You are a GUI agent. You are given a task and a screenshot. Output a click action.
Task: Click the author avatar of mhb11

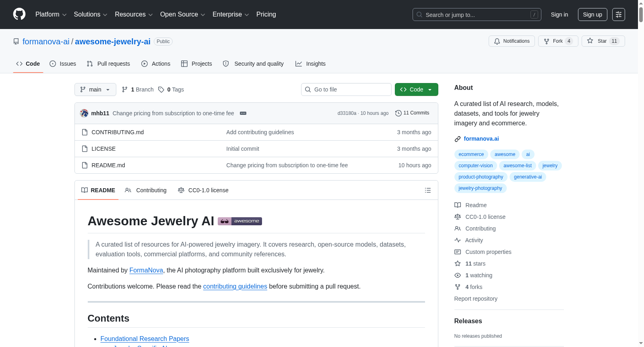[x=84, y=113]
